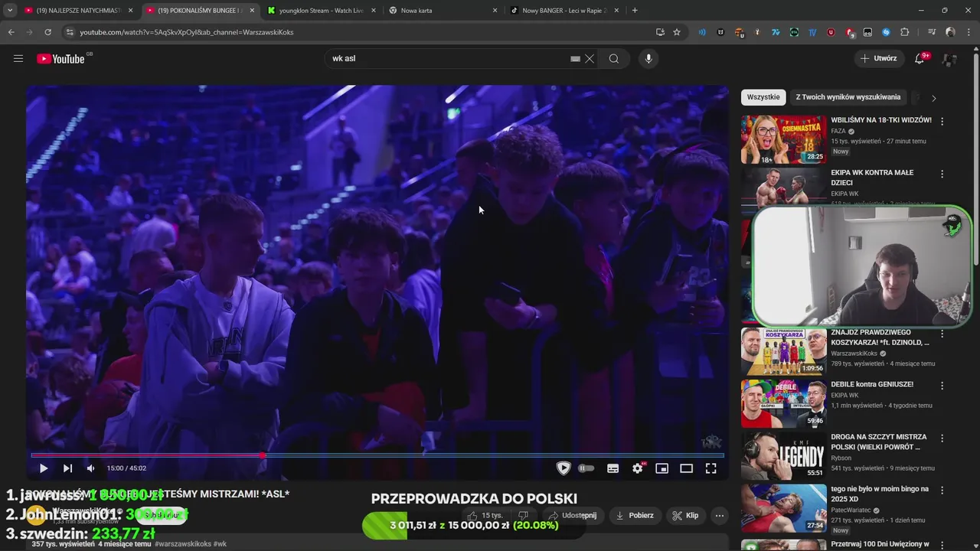The width and height of the screenshot is (980, 551).
Task: Create a clip with the Klip button
Action: (x=685, y=516)
